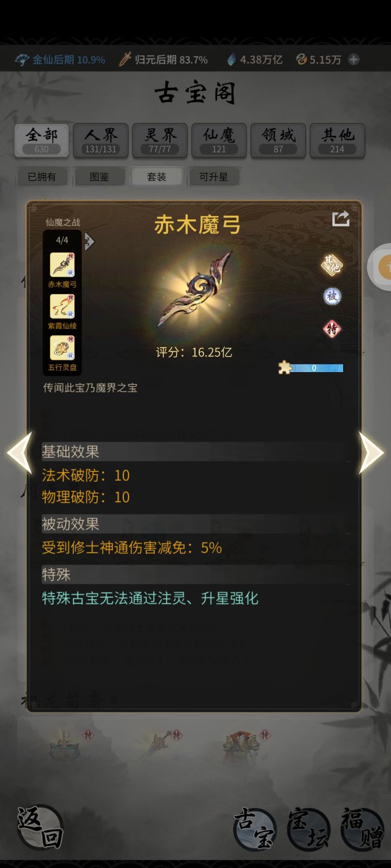Go to next treasure with right arrow

[x=371, y=453]
